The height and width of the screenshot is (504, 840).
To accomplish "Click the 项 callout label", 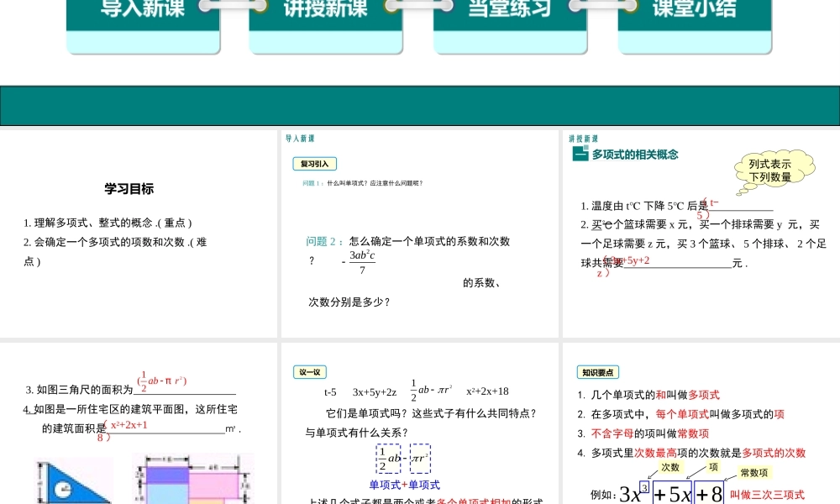I will point(713,467).
